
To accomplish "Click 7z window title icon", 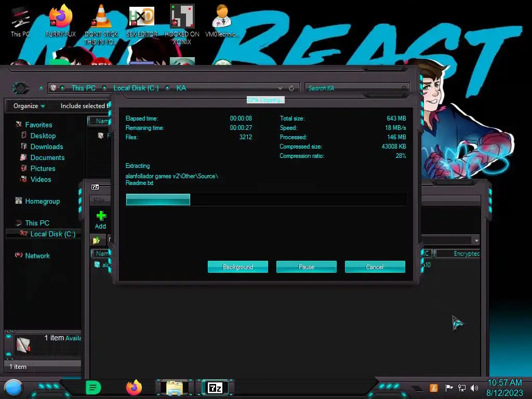I will (96, 187).
